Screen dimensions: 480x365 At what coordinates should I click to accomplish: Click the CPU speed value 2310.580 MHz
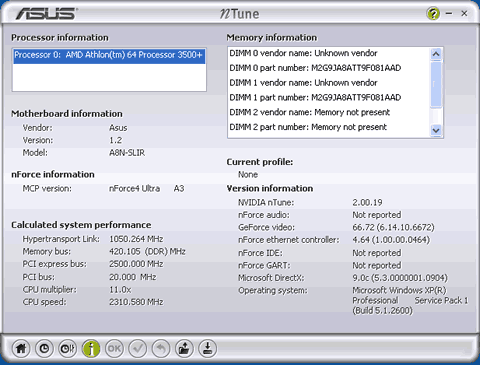(136, 302)
